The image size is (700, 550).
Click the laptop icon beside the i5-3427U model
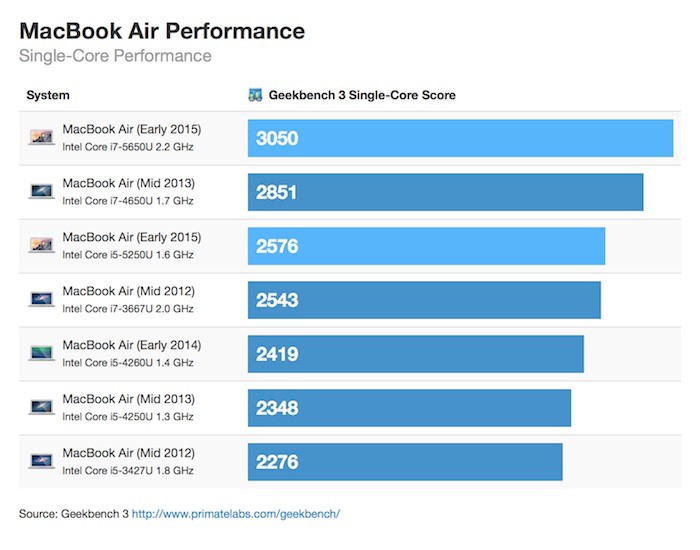[x=42, y=461]
